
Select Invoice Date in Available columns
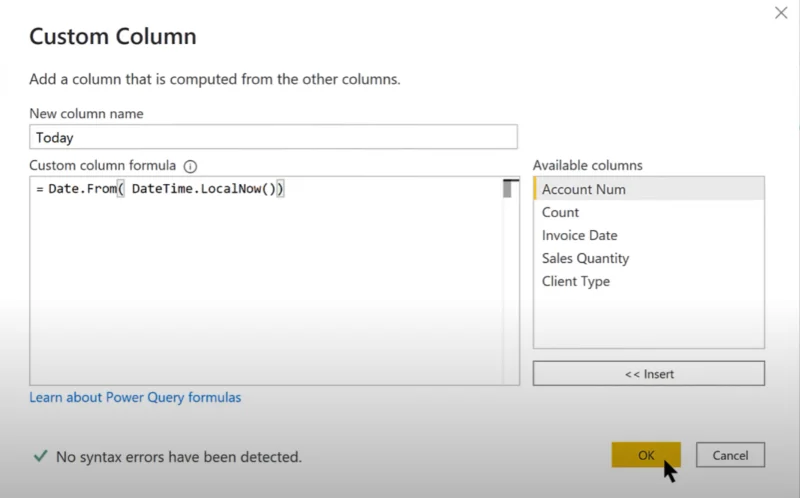(648, 235)
